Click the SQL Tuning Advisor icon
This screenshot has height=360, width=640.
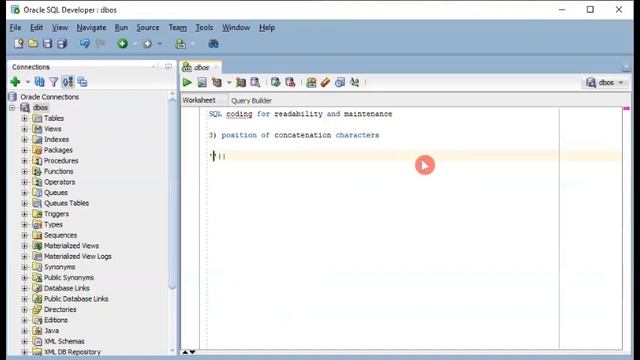[x=256, y=82]
